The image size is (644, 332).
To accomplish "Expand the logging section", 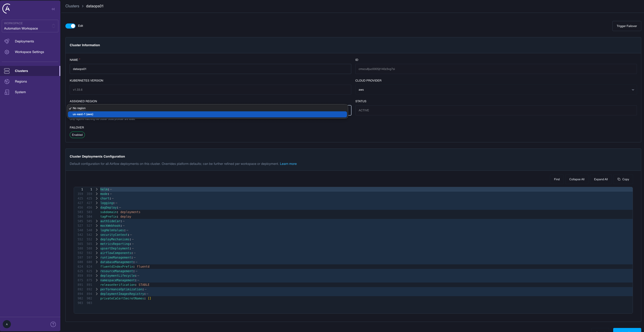I will 97,203.
